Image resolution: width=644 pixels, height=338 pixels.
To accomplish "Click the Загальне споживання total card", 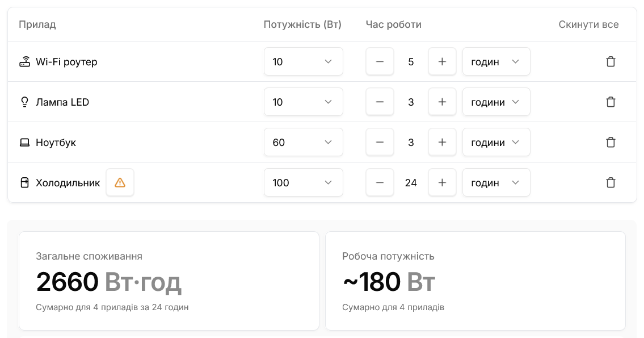I will point(169,280).
